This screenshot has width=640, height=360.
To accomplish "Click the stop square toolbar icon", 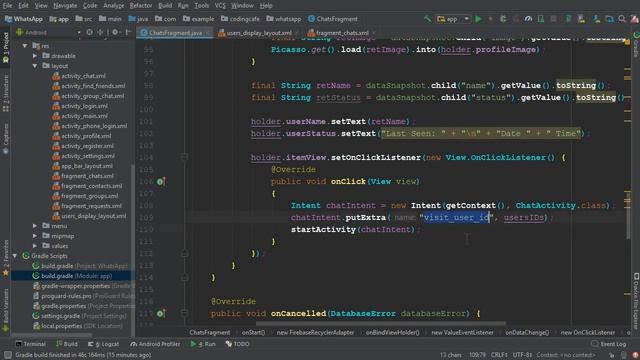I will (553, 19).
